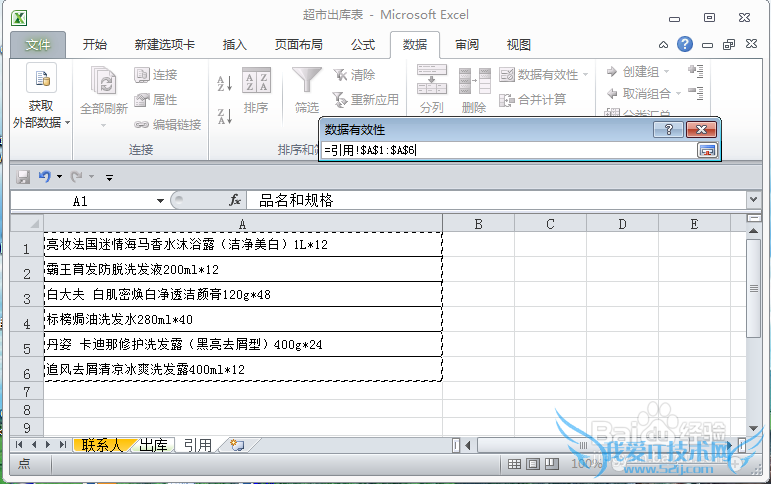The width and height of the screenshot is (771, 484).
Task: Click the 创建组 group icon
Action: (x=612, y=72)
